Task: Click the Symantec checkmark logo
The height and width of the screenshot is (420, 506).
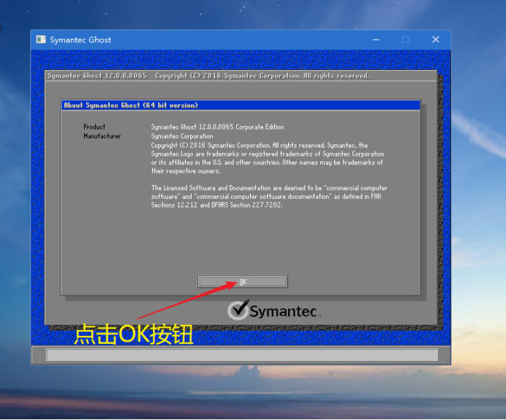Action: pos(238,310)
